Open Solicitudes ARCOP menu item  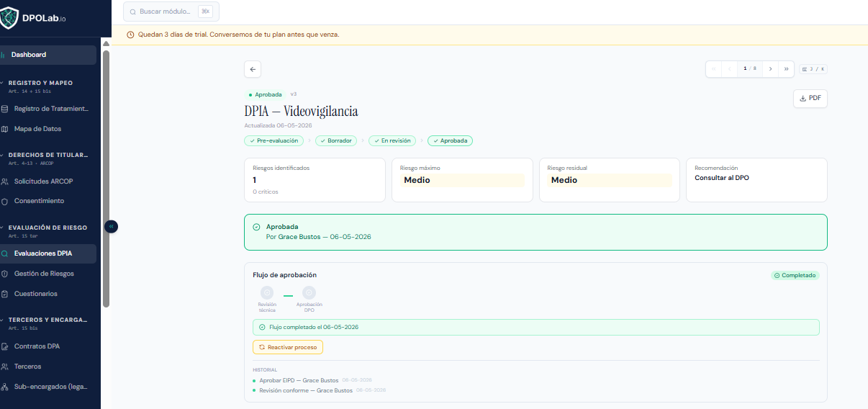pos(48,181)
